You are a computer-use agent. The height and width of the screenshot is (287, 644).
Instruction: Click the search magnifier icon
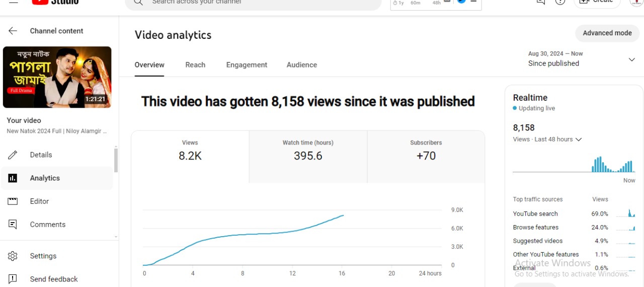point(138,3)
